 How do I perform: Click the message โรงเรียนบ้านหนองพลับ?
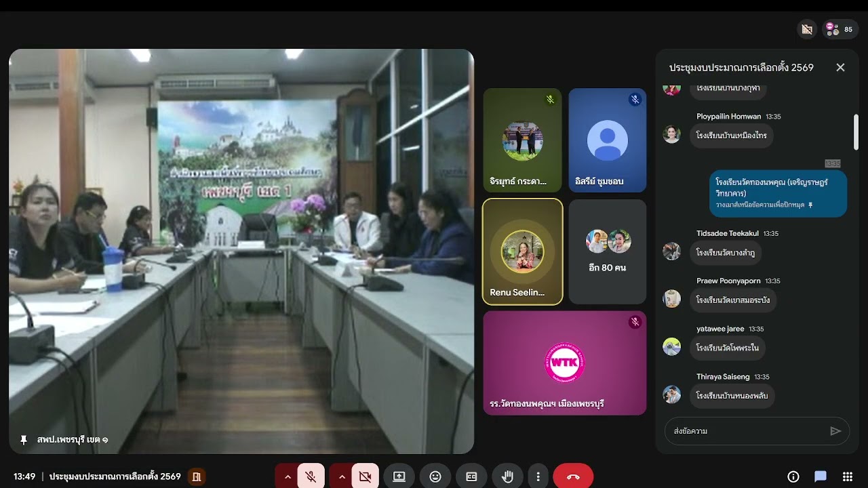click(x=732, y=396)
